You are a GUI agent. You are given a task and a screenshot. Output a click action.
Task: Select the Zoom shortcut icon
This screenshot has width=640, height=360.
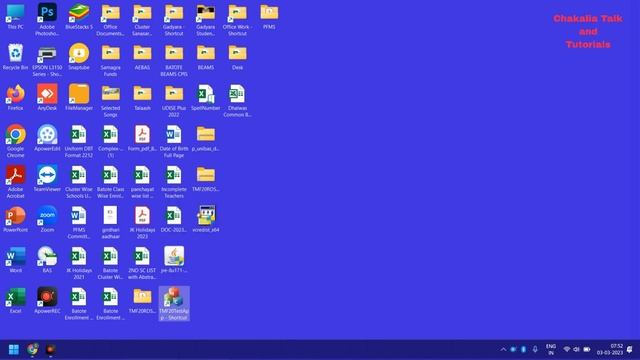point(47,219)
